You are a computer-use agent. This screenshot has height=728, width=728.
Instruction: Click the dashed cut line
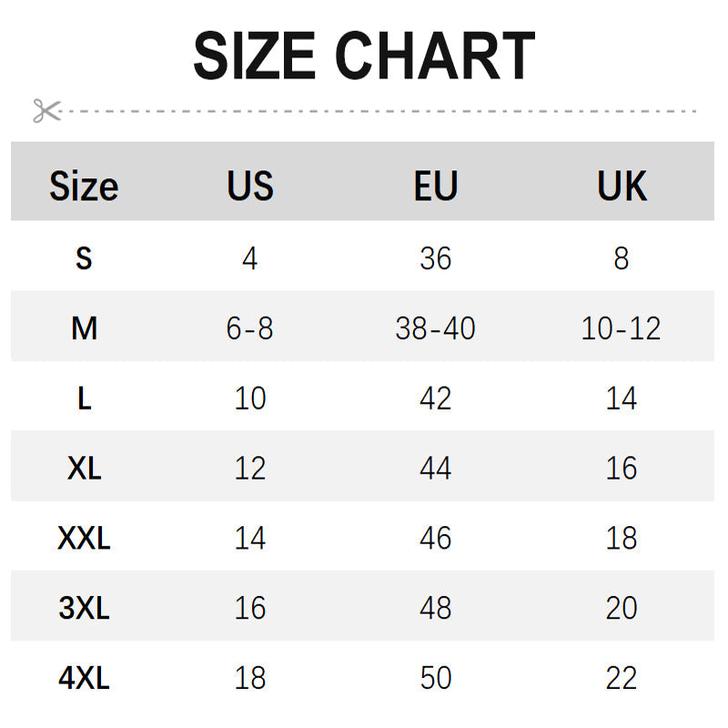[382, 111]
